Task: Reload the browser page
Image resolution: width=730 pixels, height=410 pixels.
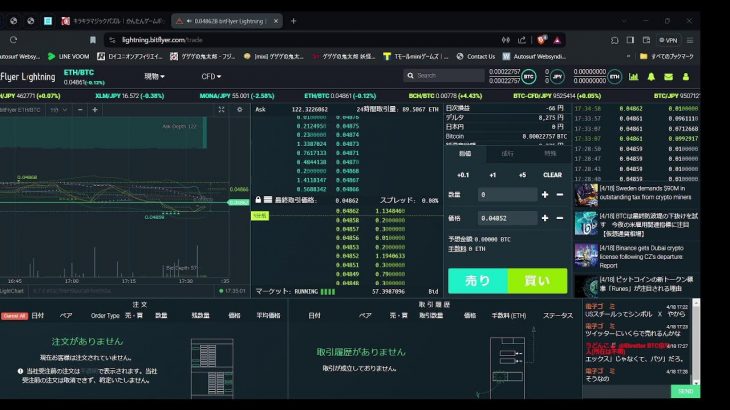Action: (13, 40)
